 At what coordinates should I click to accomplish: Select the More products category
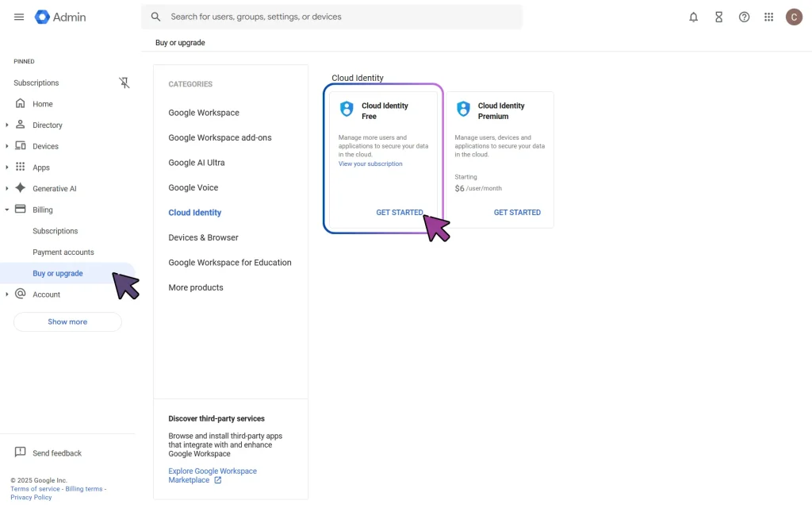[x=196, y=287]
